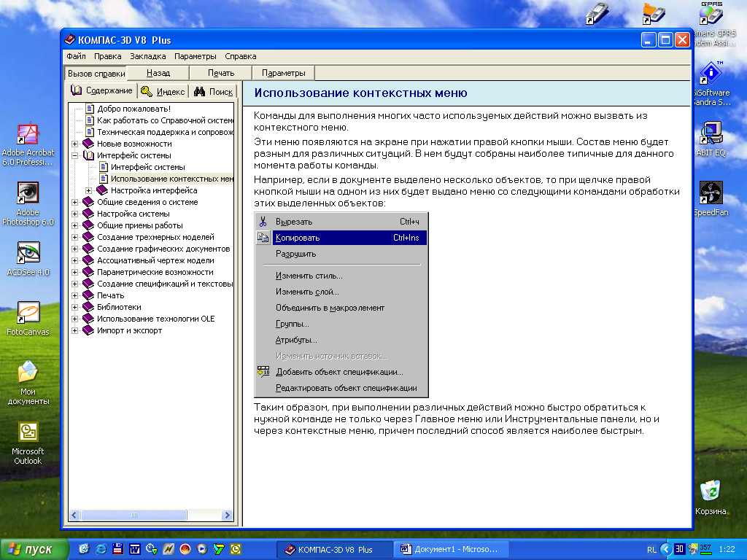The height and width of the screenshot is (560, 747).
Task: Open Как работать со Справочной системой topic
Action: point(165,120)
